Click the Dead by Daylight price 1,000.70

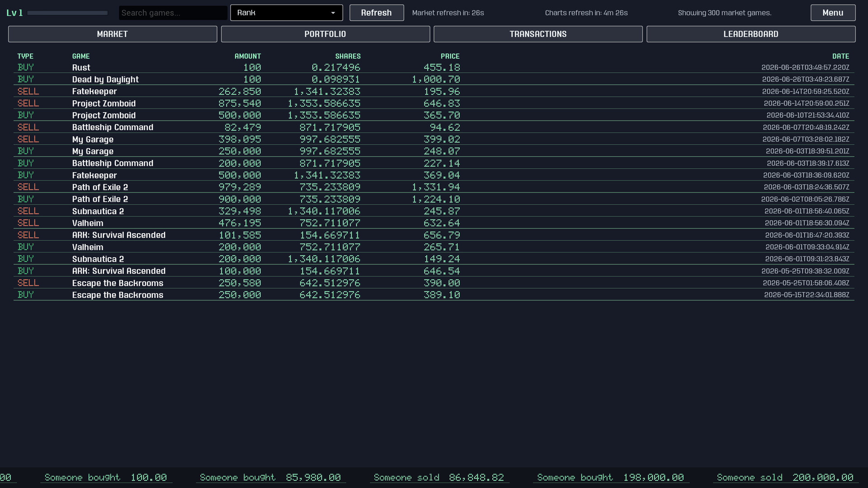[x=436, y=79]
